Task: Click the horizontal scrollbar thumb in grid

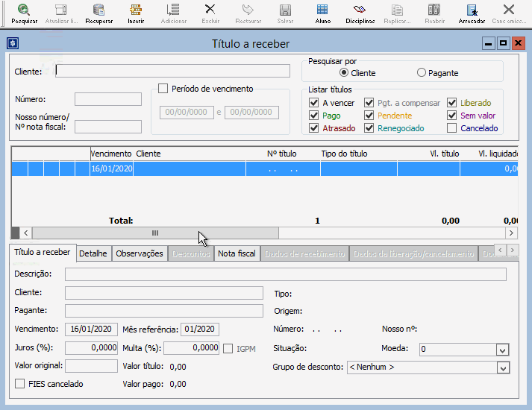Action: click(155, 233)
